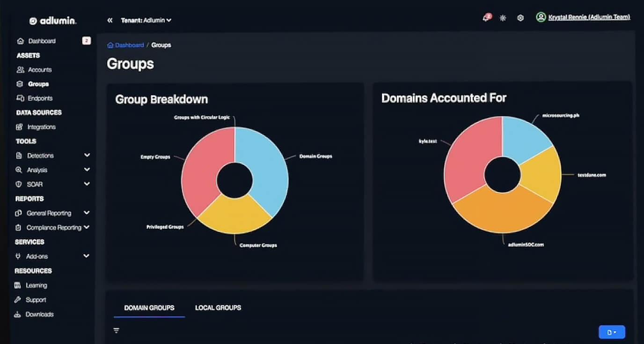Click the Downloads icon
This screenshot has height=344, width=644.
click(x=17, y=314)
